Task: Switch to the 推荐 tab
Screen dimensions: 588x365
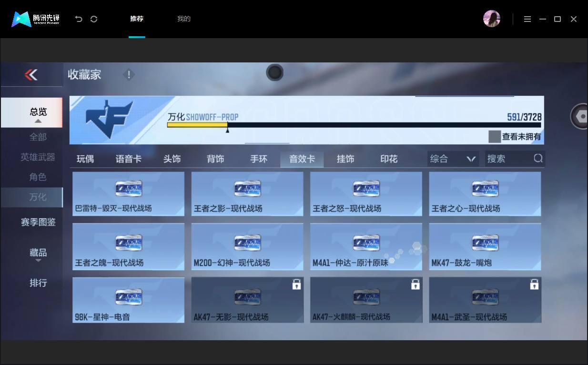Action: click(x=137, y=19)
